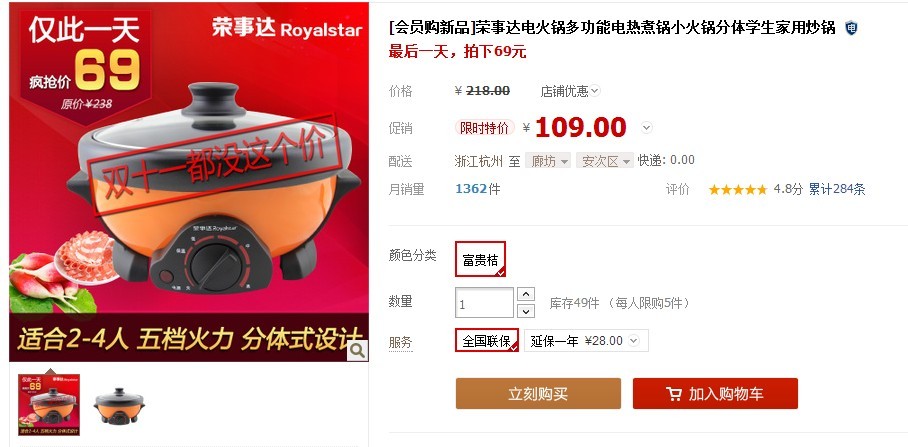Toggle the 全国联保 service option
Image resolution: width=908 pixels, height=447 pixels.
486,340
